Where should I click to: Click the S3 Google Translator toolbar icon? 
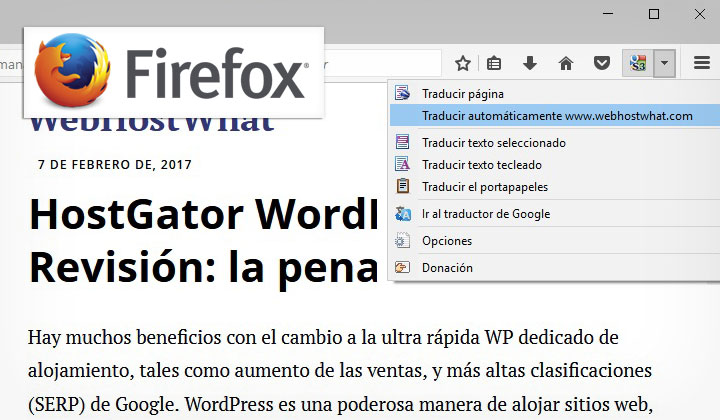pyautogui.click(x=638, y=63)
